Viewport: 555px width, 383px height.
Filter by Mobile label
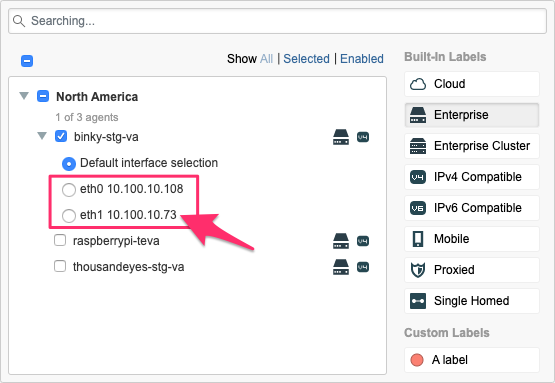(472, 239)
